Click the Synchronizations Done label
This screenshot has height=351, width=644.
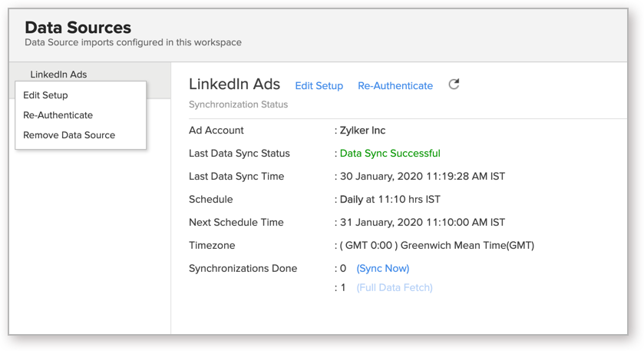click(x=243, y=268)
